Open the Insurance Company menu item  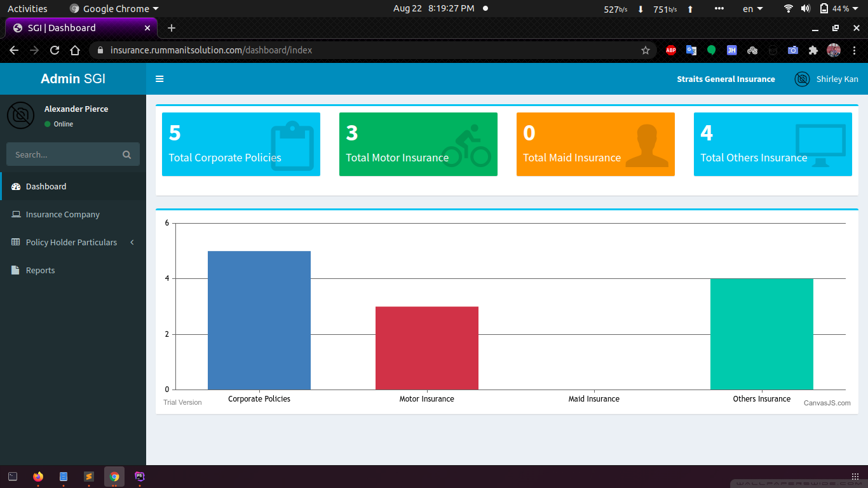(x=62, y=214)
